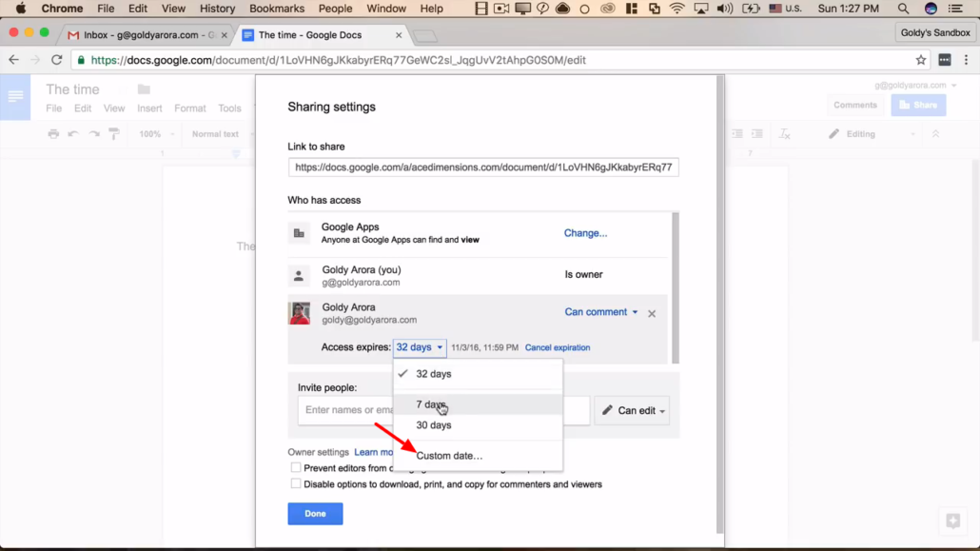Select the checked 32 days option
Screen dimensions: 980x551
tap(478, 374)
